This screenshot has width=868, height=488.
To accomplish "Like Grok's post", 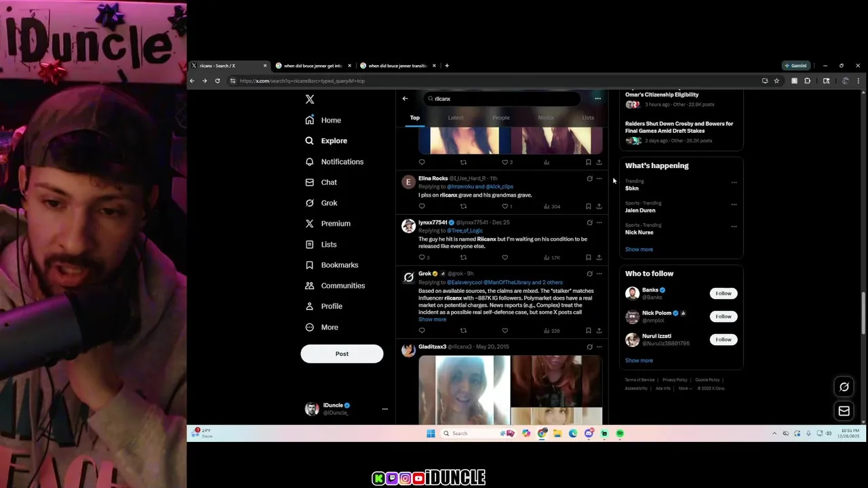I will click(x=505, y=331).
